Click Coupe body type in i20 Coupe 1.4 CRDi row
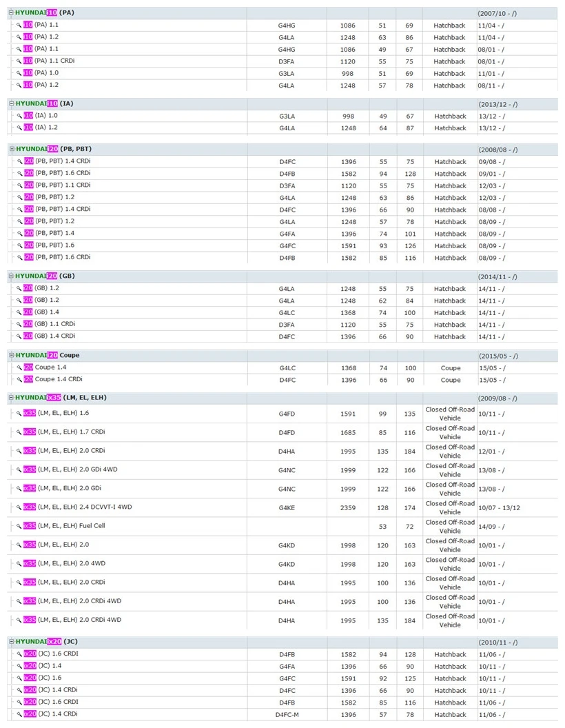 [x=451, y=381]
